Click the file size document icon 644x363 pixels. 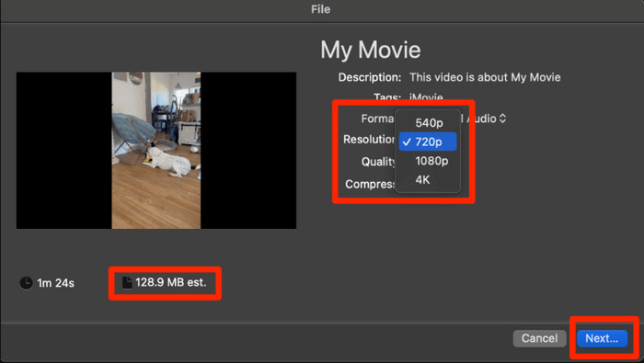tap(127, 283)
